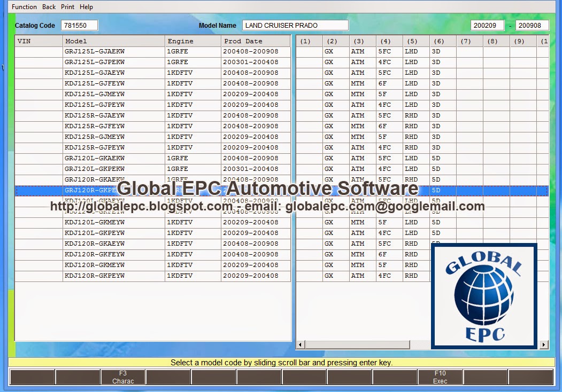Open the Function menu

click(24, 7)
